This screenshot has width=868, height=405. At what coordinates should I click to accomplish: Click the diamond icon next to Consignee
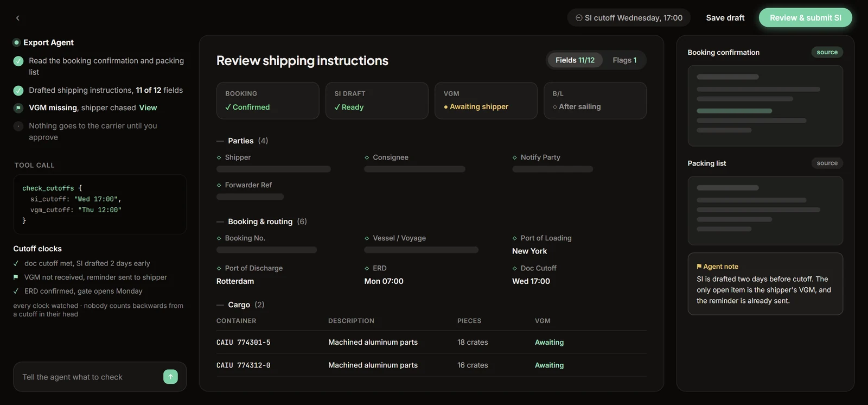367,157
